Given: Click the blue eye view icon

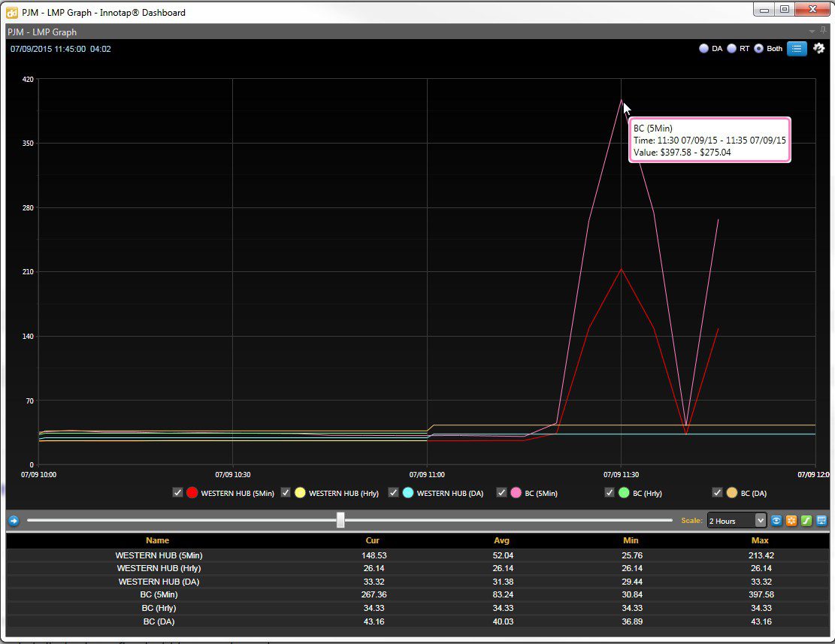Looking at the screenshot, I should [776, 521].
